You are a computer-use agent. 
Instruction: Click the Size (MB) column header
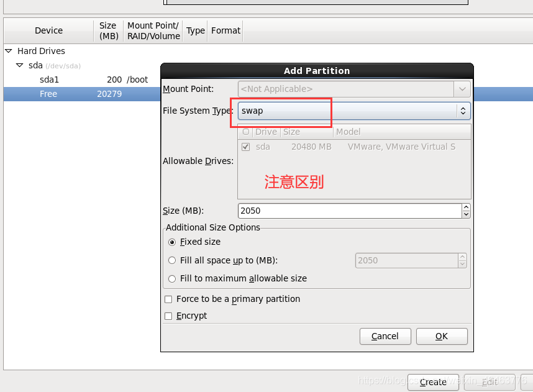(109, 30)
